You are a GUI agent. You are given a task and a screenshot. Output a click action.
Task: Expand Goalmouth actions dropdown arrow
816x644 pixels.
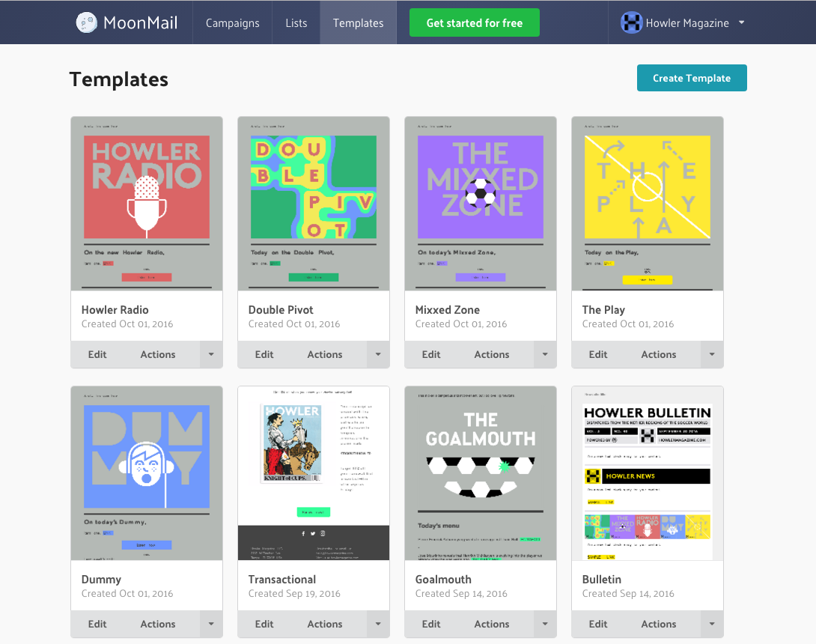click(x=546, y=625)
